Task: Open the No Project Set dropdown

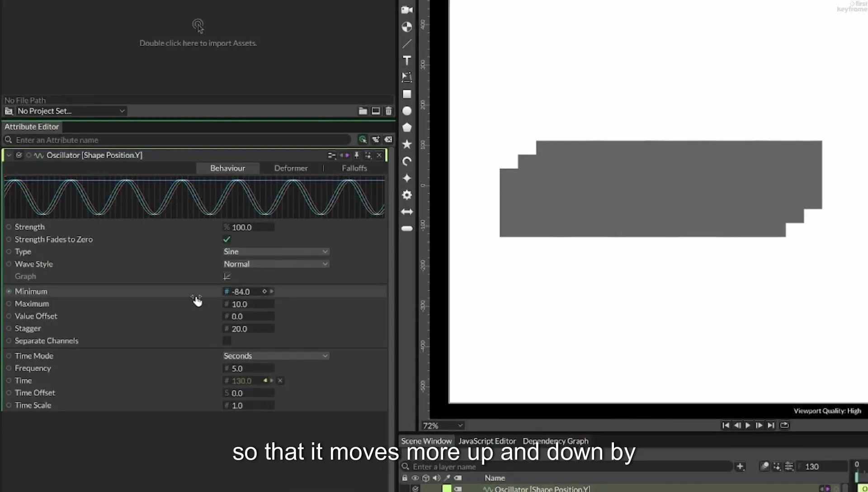Action: (71, 111)
